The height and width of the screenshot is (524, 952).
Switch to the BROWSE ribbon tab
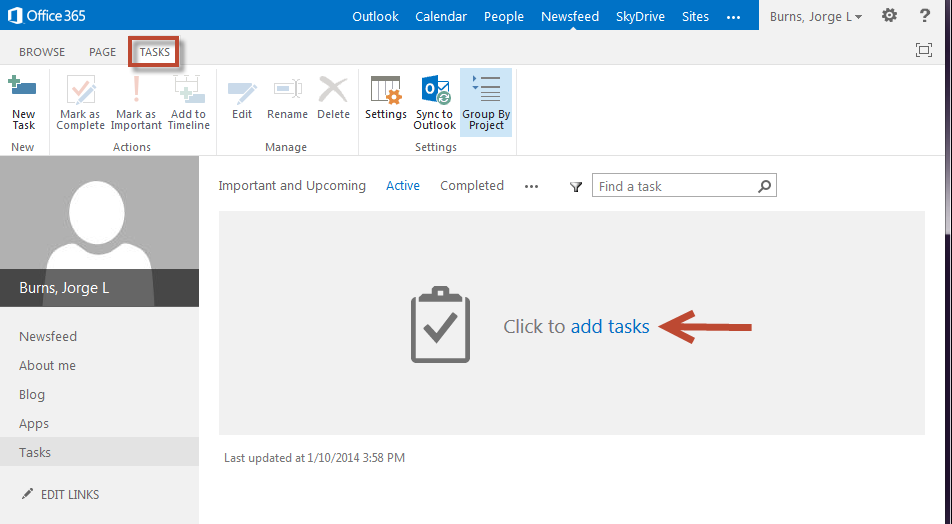point(42,52)
